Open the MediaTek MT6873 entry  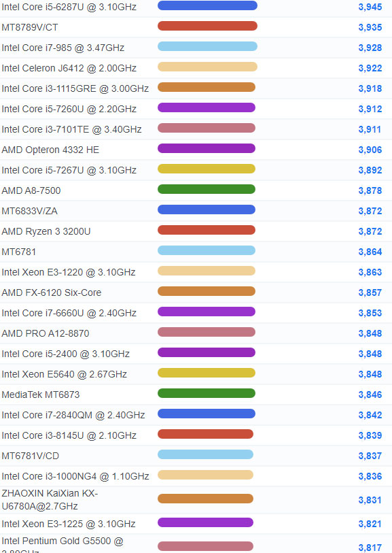(41, 396)
